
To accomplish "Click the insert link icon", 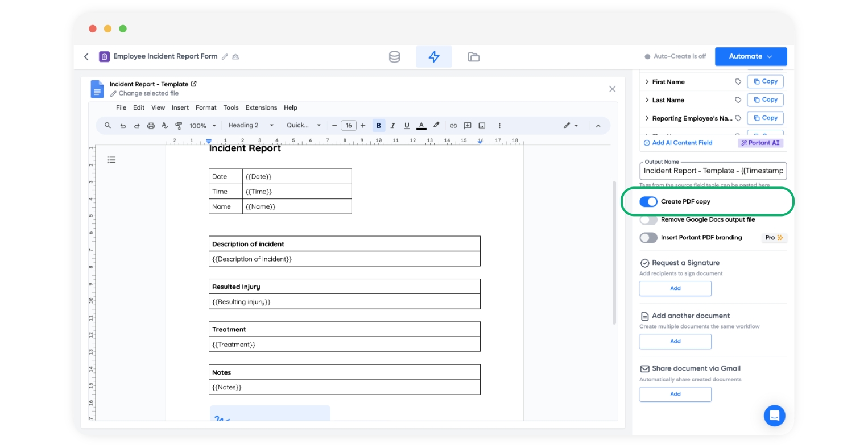I will coord(453,126).
